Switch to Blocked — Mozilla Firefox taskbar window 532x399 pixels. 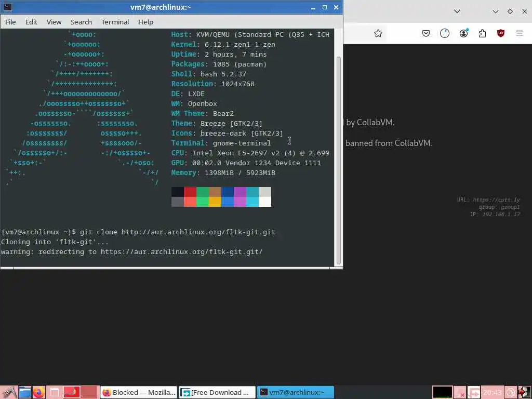tap(138, 393)
